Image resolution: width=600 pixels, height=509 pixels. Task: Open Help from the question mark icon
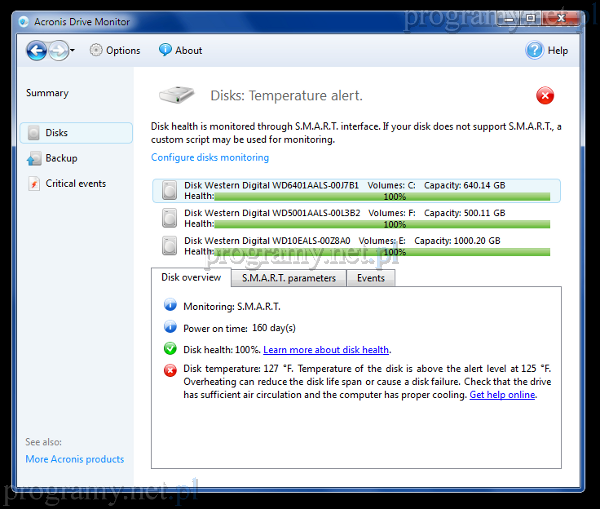tap(535, 51)
